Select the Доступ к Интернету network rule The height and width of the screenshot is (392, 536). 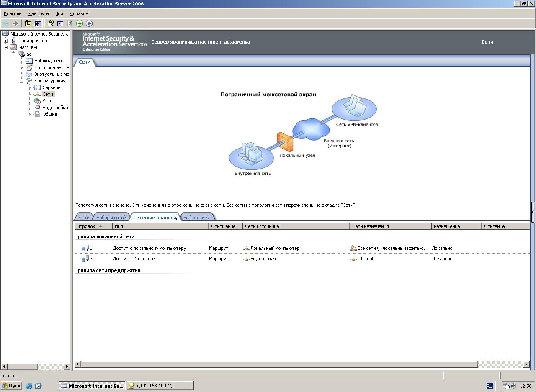(134, 259)
